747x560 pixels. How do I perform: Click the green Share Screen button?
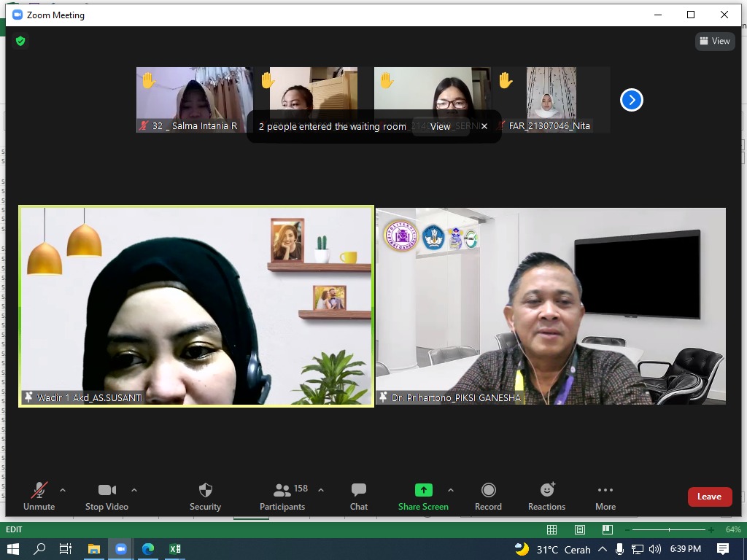coord(423,497)
